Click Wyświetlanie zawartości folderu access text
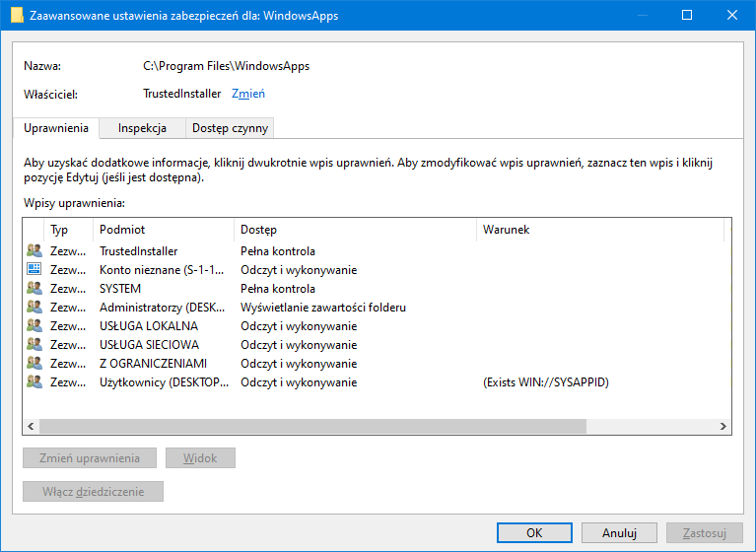Viewport: 756px width, 552px height. [x=323, y=308]
